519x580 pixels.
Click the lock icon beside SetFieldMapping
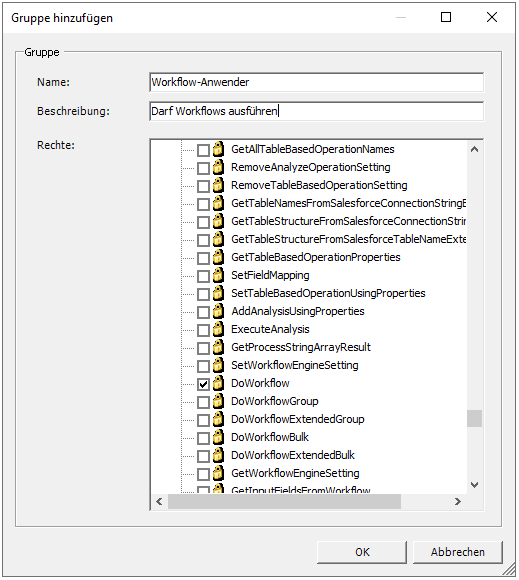click(218, 275)
